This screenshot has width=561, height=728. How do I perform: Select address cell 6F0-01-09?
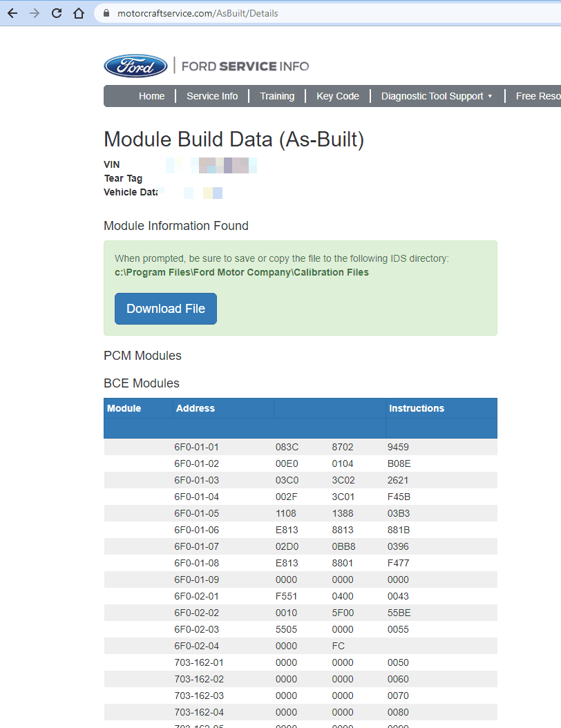pos(196,579)
